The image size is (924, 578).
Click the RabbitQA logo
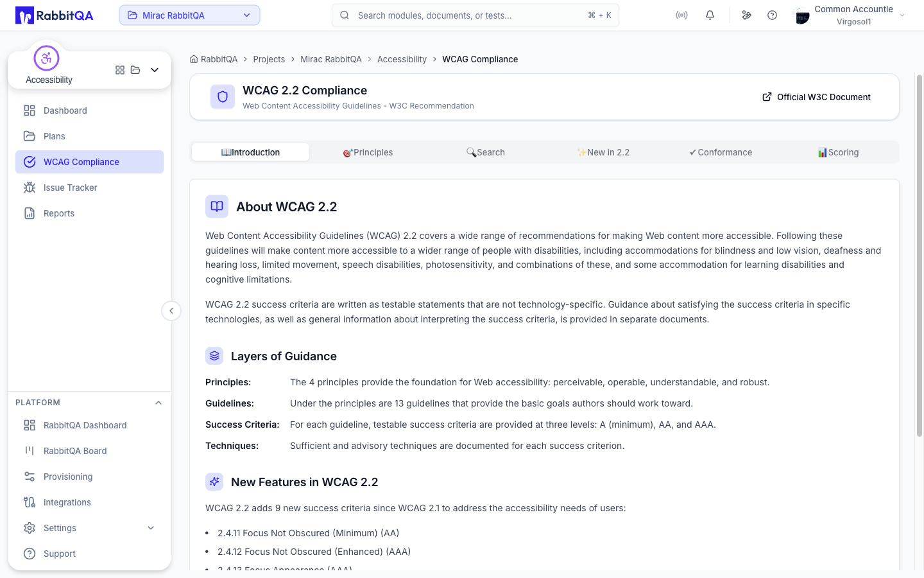click(x=55, y=15)
